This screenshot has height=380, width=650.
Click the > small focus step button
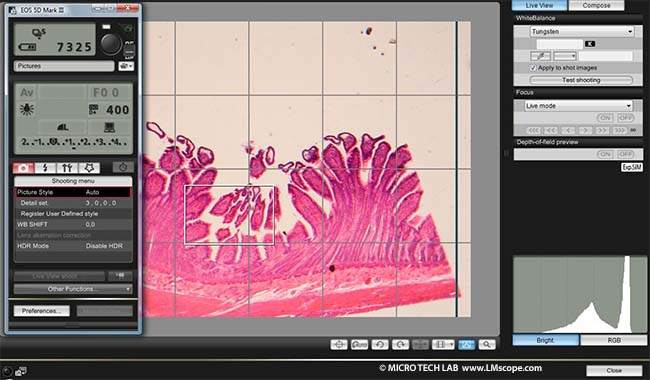[x=585, y=131]
